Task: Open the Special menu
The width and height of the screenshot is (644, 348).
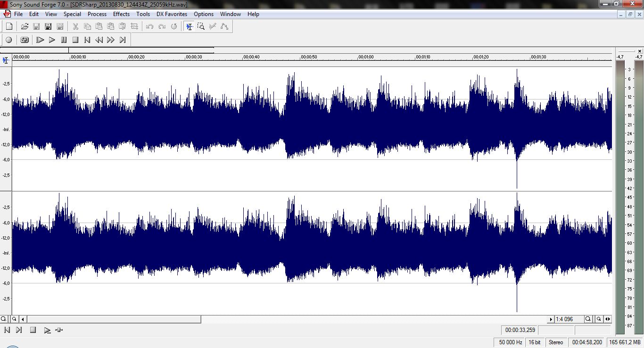Action: (72, 14)
